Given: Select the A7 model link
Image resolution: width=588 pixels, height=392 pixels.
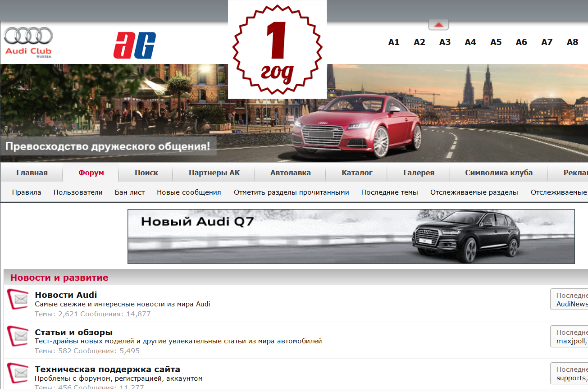Looking at the screenshot, I should pos(547,42).
